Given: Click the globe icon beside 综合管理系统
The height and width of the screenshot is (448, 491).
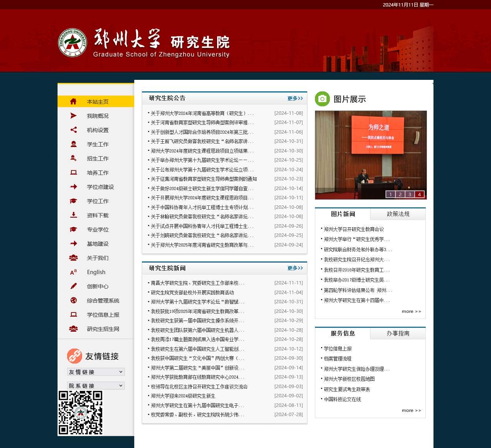Looking at the screenshot, I should pyautogui.click(x=73, y=300).
